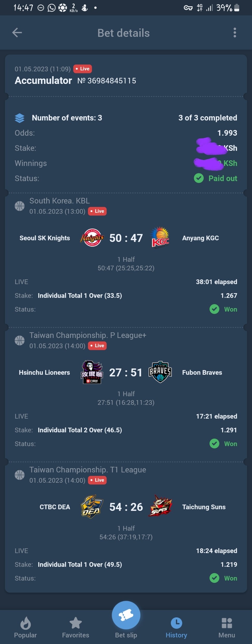
Task: Tap the back arrow icon
Action: (x=17, y=33)
